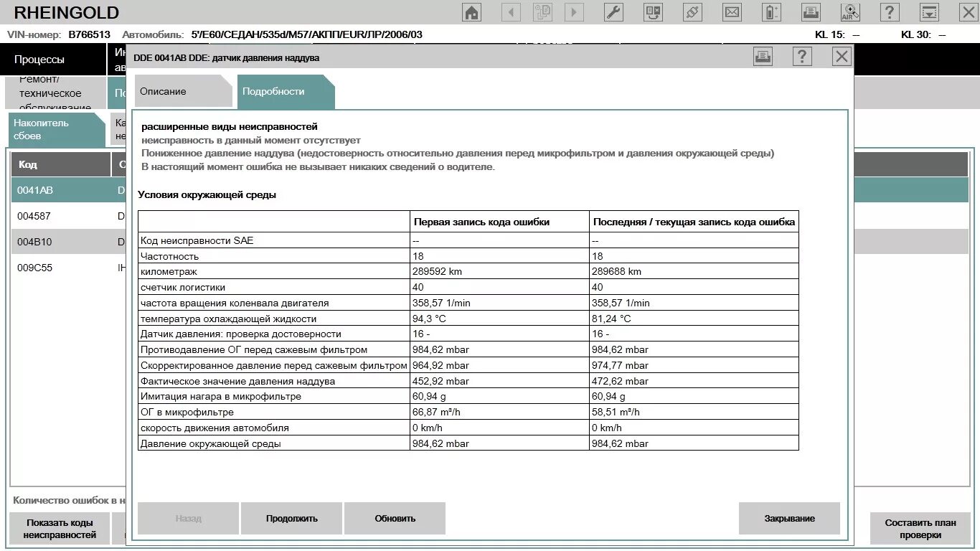Click coolant temperature value 94,3 °C

point(429,319)
